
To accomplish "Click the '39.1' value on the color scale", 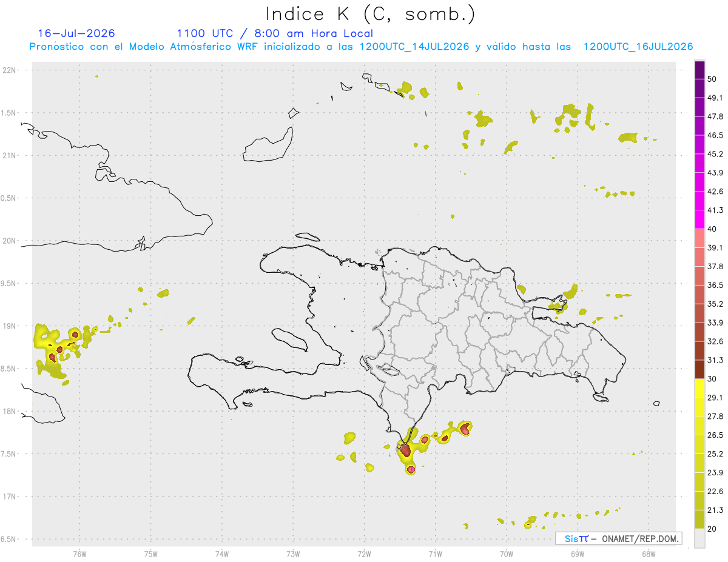I will (715, 247).
